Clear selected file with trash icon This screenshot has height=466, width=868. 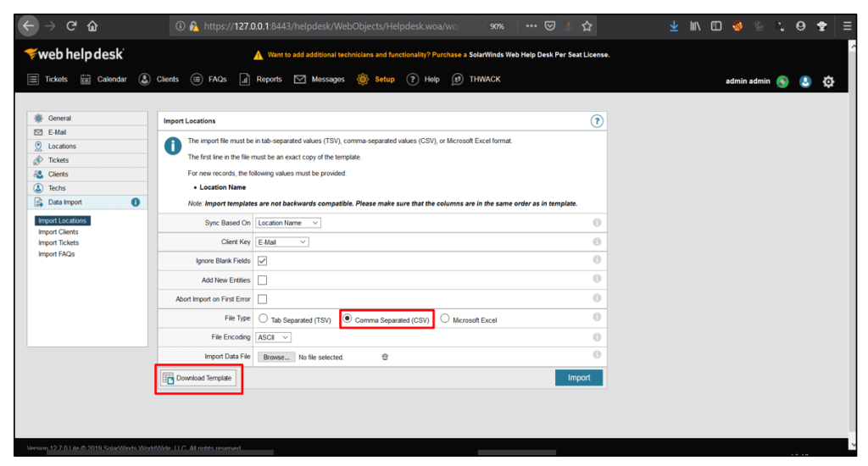[385, 357]
